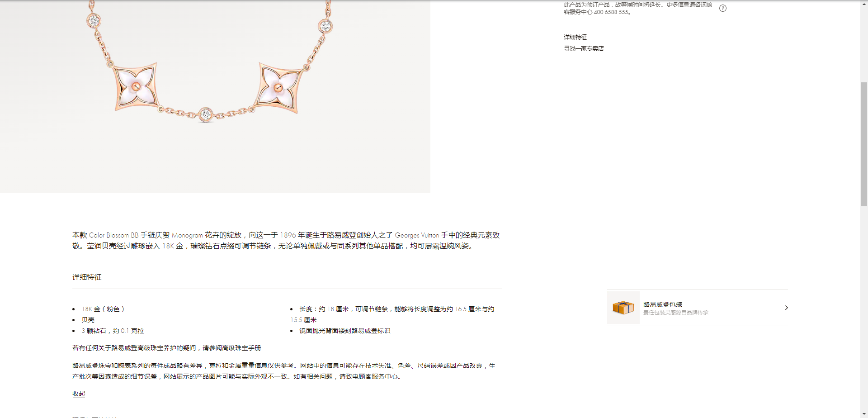
Task: Click the orange gift box packaging icon
Action: [623, 308]
